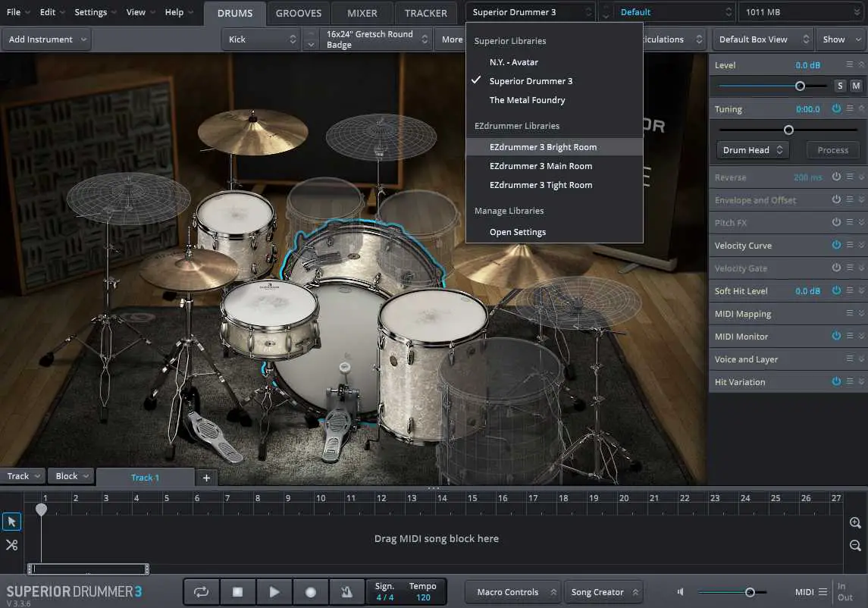This screenshot has height=608, width=868.
Task: Click the Process button under Tuning
Action: 832,149
